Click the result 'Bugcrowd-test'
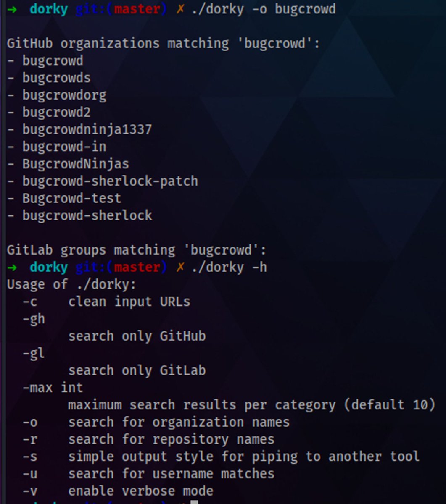This screenshot has height=504, width=446. [x=72, y=198]
